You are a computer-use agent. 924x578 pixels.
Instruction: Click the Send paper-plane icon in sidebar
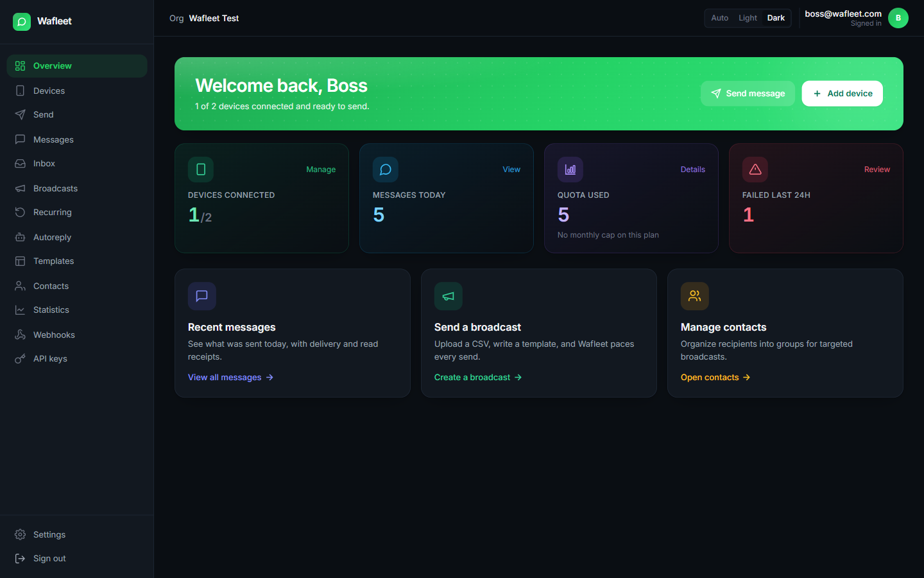20,115
